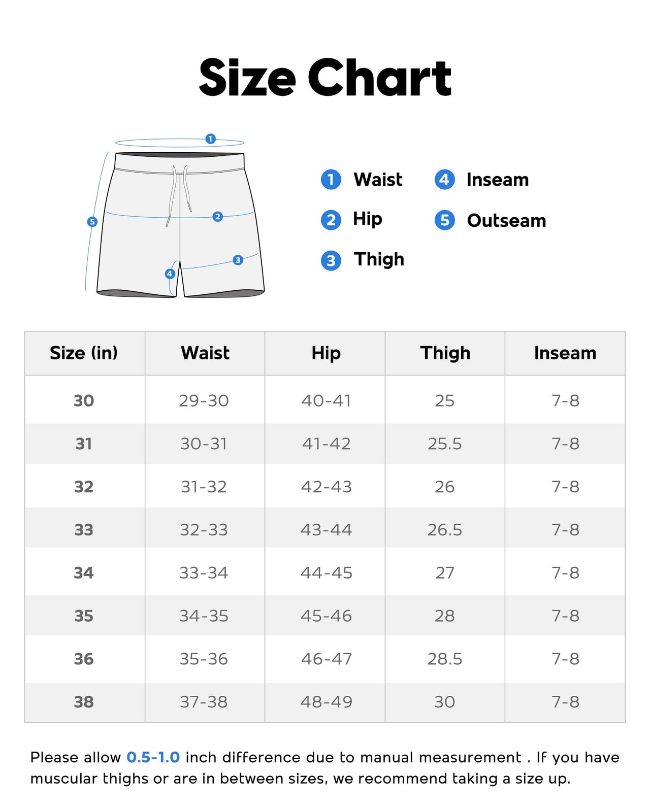The image size is (650, 812).
Task: Click marker 5 beside the shorts outseam
Action: 92,222
